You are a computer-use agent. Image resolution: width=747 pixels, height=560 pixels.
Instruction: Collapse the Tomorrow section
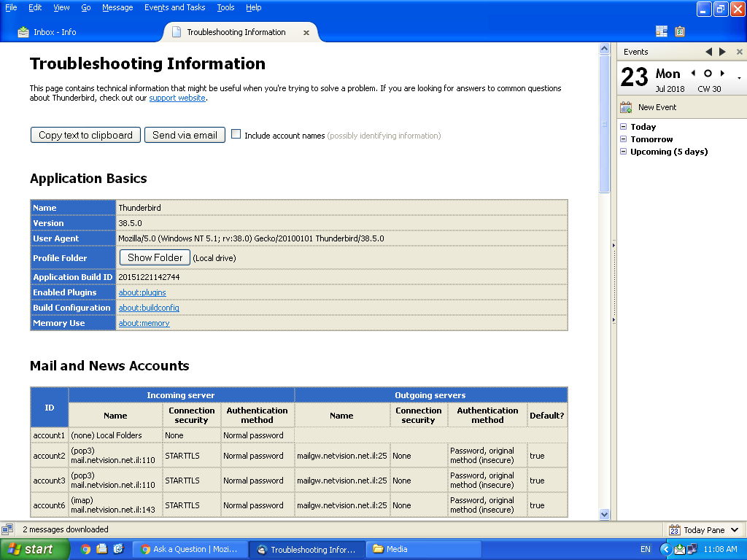[x=623, y=139]
